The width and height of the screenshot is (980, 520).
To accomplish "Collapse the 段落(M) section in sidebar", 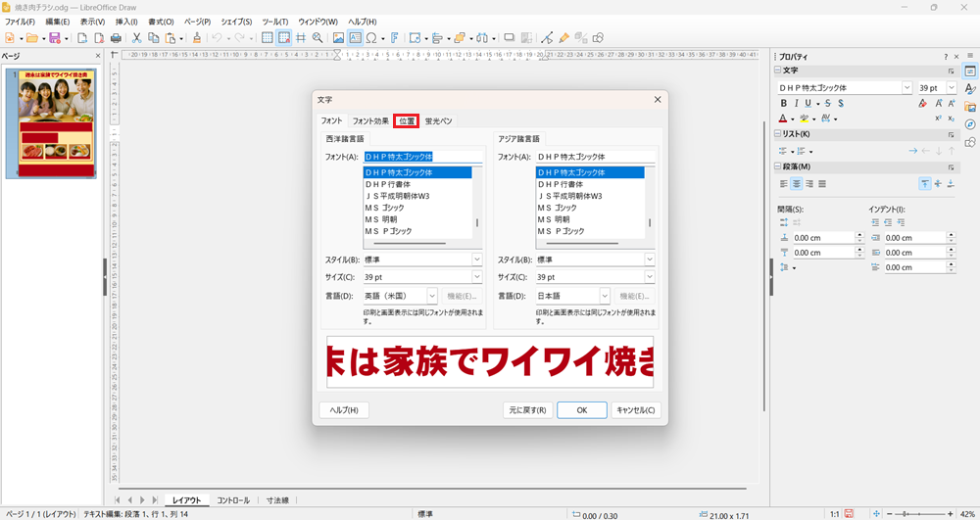I will tap(778, 166).
